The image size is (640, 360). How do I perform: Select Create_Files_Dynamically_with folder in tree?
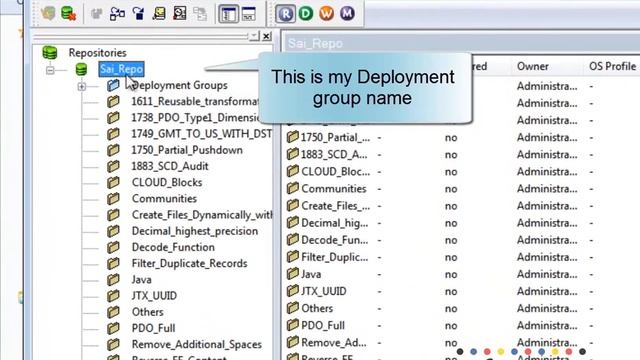[202, 215]
